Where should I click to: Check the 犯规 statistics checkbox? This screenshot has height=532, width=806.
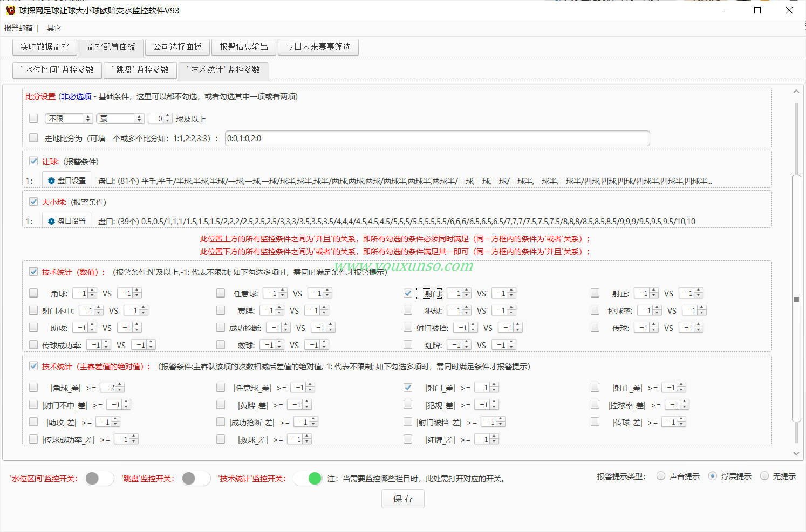[408, 310]
